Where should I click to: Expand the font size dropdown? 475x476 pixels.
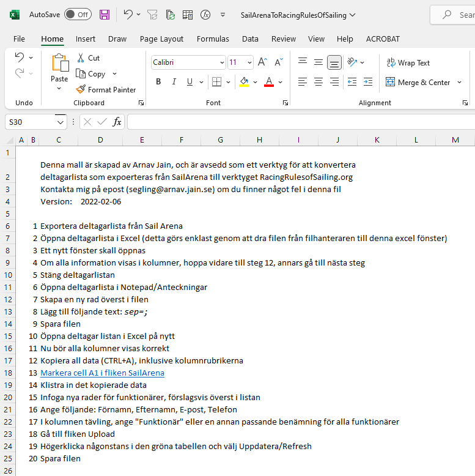(x=249, y=62)
